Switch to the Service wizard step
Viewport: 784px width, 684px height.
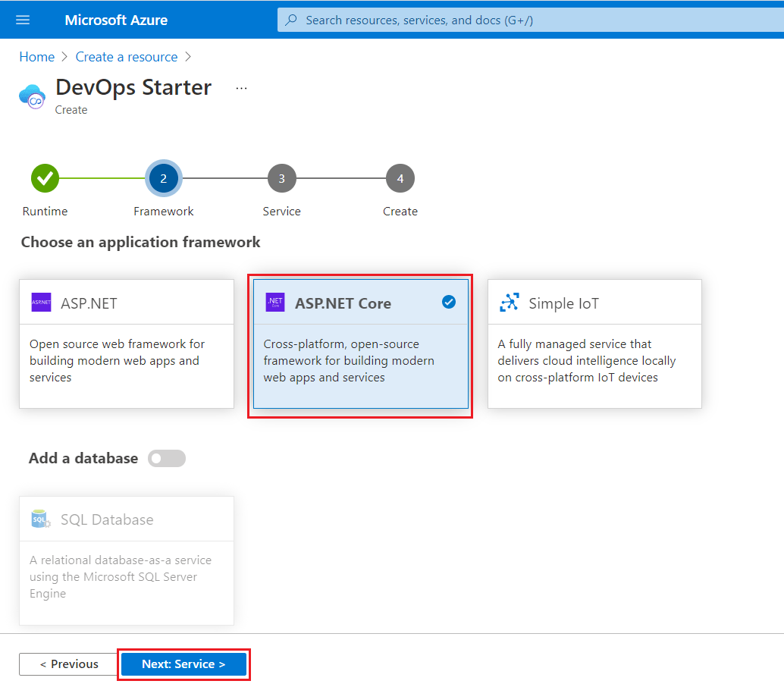click(x=281, y=178)
